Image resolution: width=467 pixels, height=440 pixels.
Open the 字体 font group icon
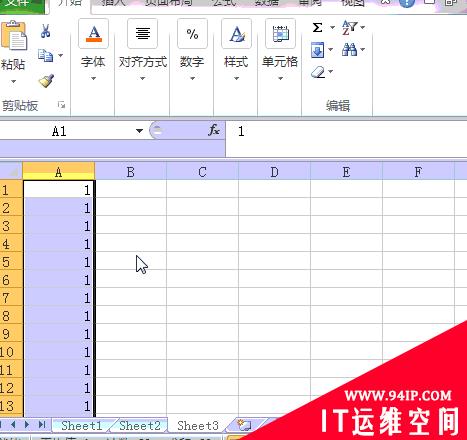click(94, 34)
